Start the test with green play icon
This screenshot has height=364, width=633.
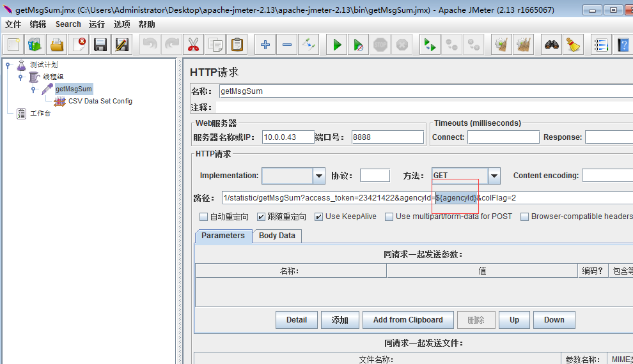(337, 44)
